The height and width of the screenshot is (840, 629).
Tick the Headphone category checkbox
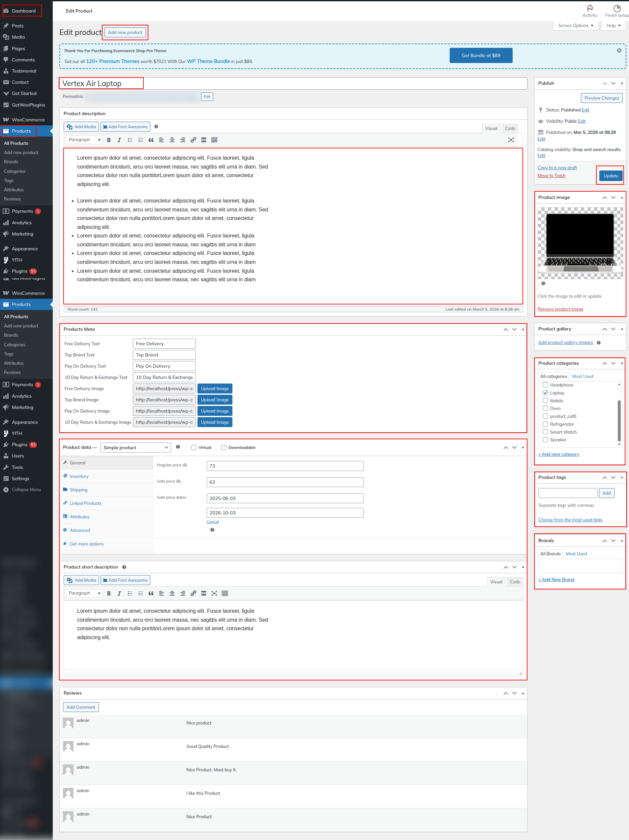545,385
